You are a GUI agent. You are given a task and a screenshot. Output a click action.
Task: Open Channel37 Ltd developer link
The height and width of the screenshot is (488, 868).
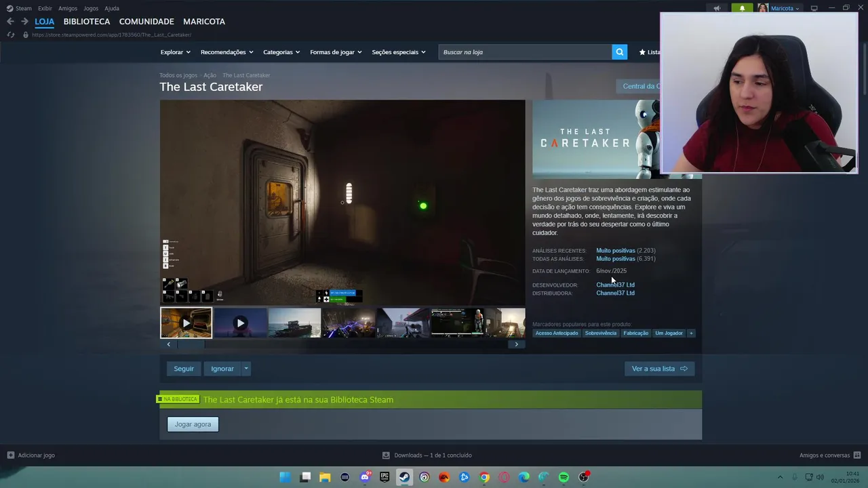tap(616, 285)
